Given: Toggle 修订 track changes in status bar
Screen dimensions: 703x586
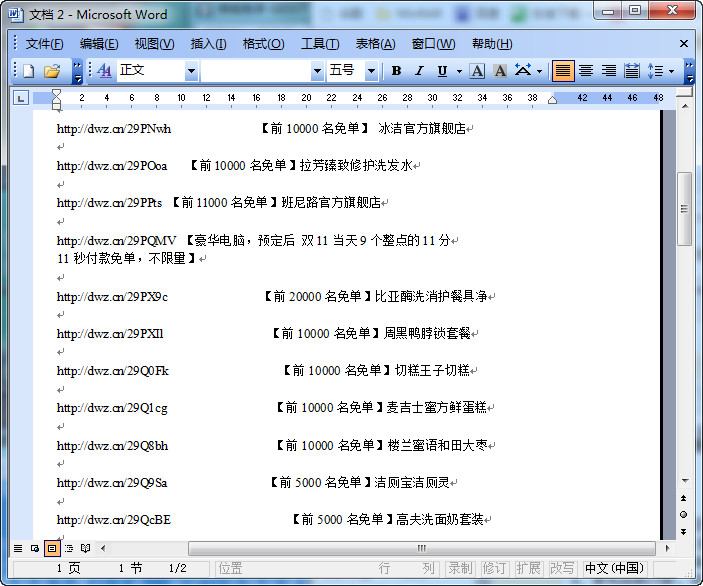Looking at the screenshot, I should (494, 569).
